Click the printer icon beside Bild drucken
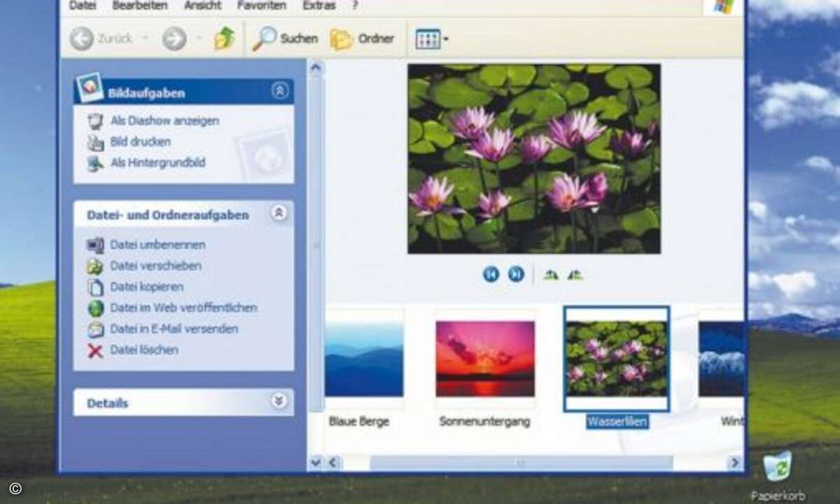 (x=95, y=142)
